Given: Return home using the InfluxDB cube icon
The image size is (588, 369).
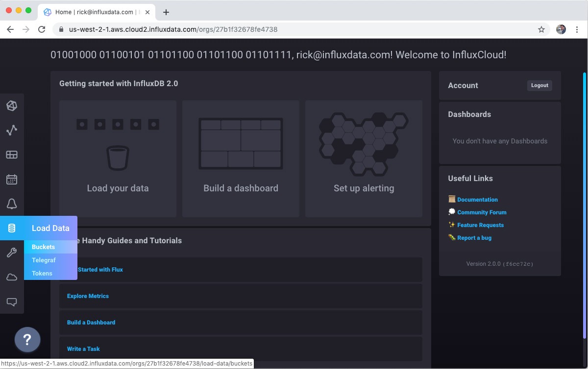Looking at the screenshot, I should point(12,105).
